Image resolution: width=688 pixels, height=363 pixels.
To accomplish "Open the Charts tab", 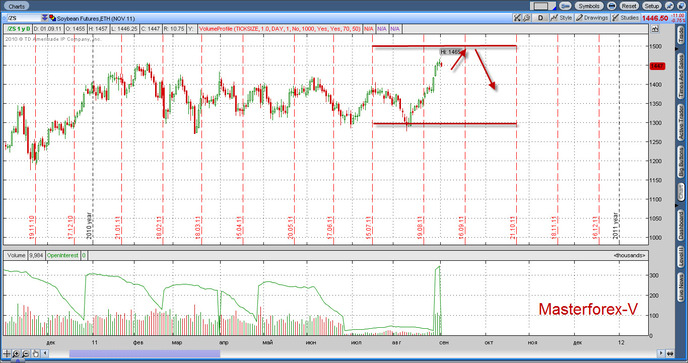I will coord(17,6).
